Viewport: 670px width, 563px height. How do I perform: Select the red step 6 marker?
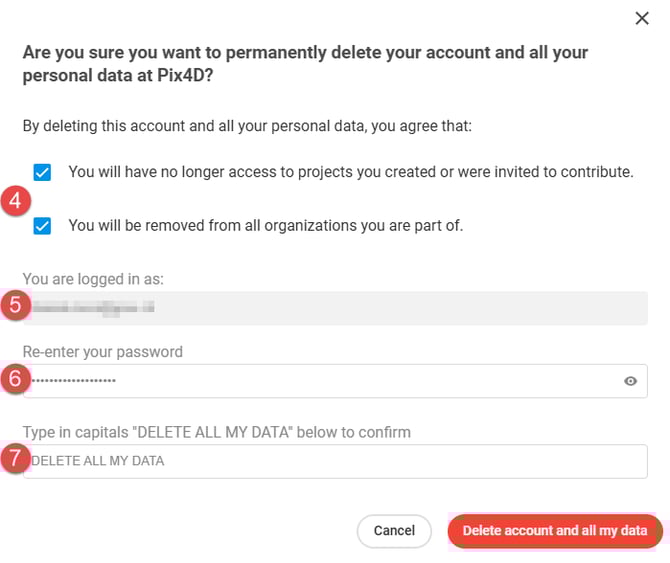(15, 379)
